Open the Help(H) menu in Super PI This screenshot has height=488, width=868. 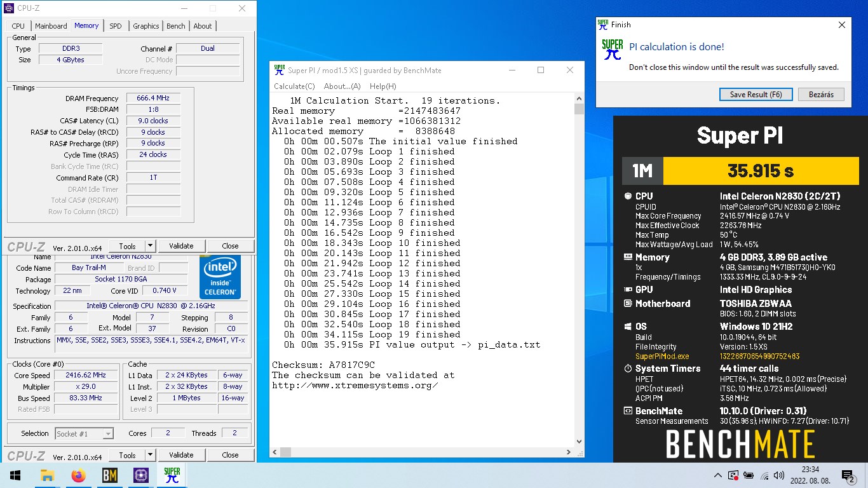[x=383, y=86]
